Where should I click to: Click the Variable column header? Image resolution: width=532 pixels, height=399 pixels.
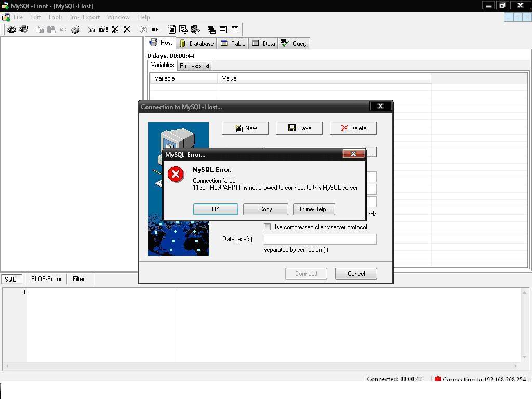(x=183, y=78)
